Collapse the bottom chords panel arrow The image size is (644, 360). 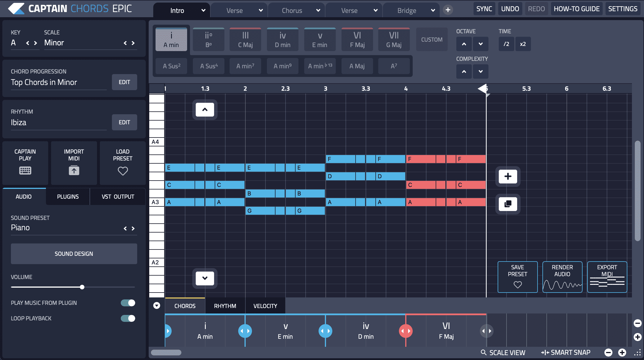(157, 305)
